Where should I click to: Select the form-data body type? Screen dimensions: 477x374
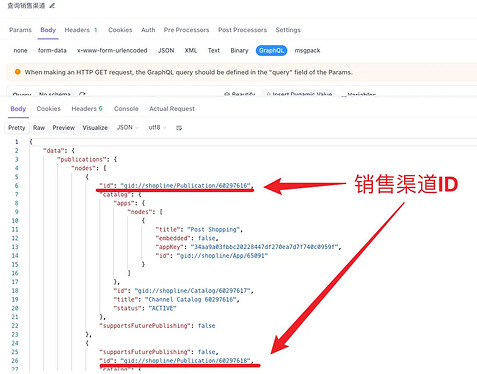click(52, 51)
